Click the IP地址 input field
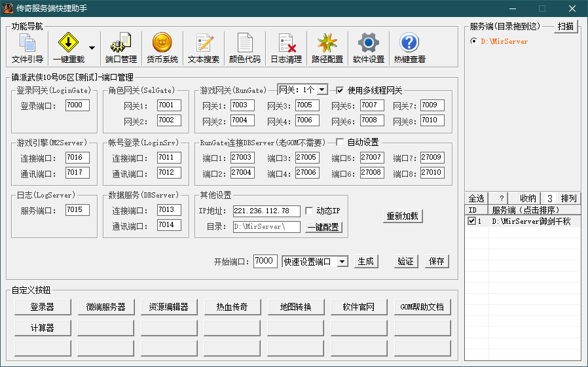The width and height of the screenshot is (588, 367). coord(266,211)
